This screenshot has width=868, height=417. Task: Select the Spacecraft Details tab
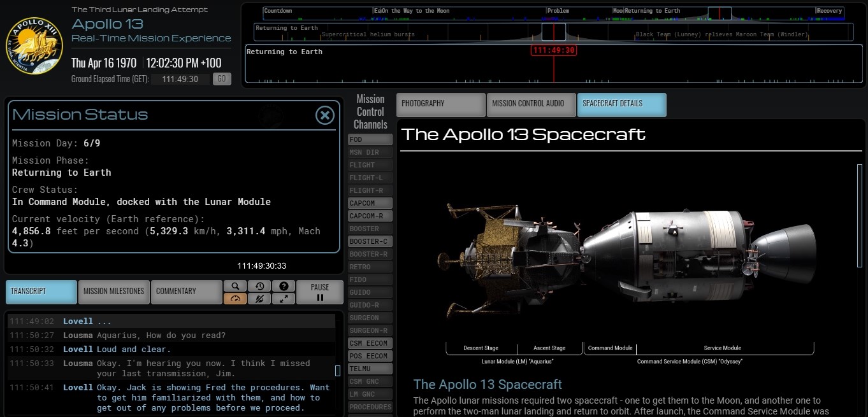tap(621, 104)
